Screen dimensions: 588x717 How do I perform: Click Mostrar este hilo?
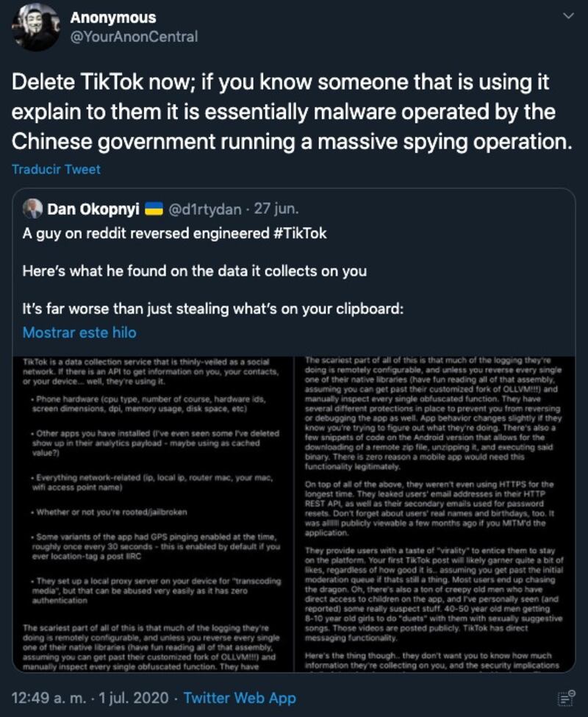(79, 332)
